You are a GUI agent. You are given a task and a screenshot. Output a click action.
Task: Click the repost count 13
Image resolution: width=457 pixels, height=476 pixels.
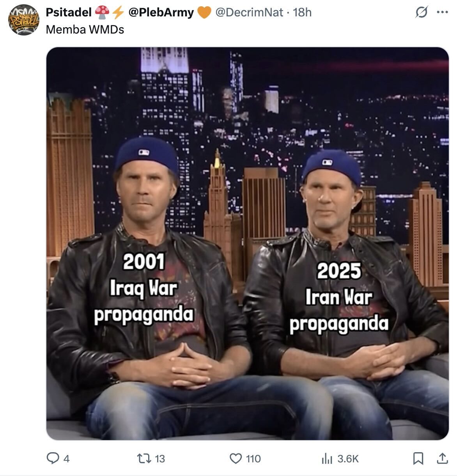[160, 459]
